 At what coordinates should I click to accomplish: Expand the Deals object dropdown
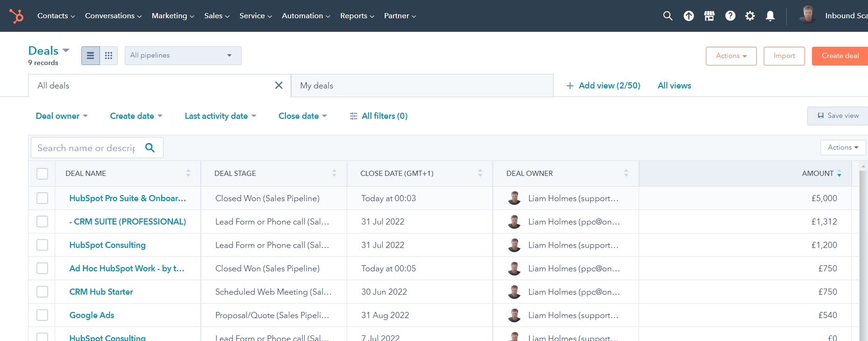tap(49, 51)
